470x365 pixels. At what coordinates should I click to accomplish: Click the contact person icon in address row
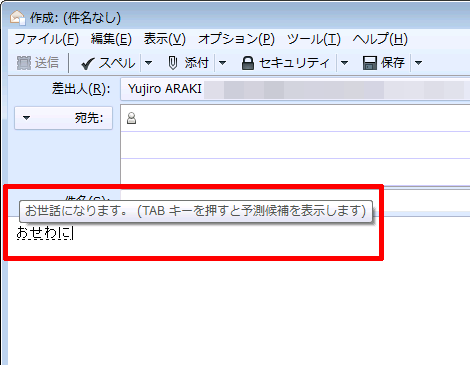[x=132, y=118]
